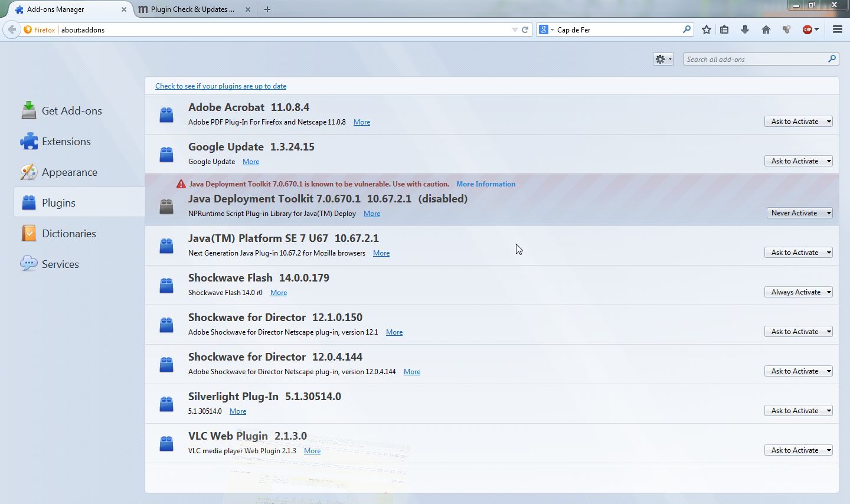Screen dimensions: 850x504
Task: Click More link for Google Update
Action: [x=251, y=162]
